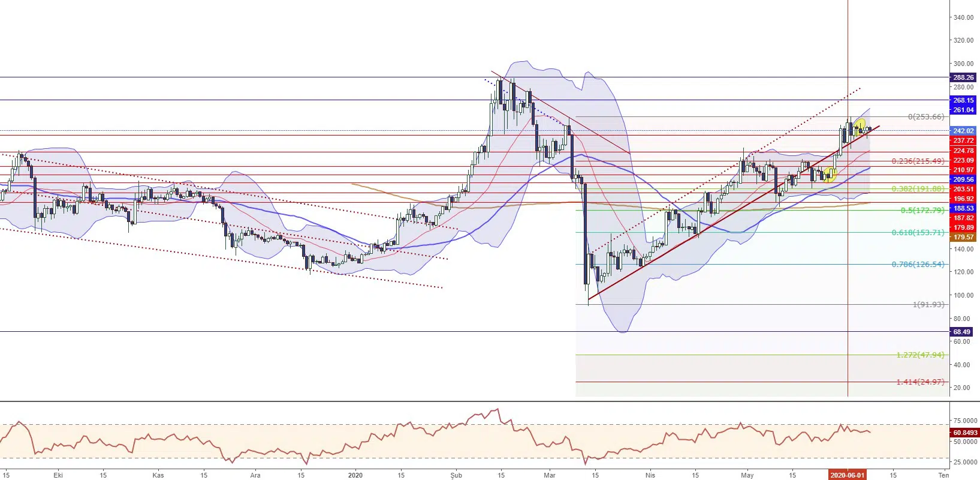The height and width of the screenshot is (480, 980).
Task: Click the 60.8493 RSI value label
Action: 964,433
